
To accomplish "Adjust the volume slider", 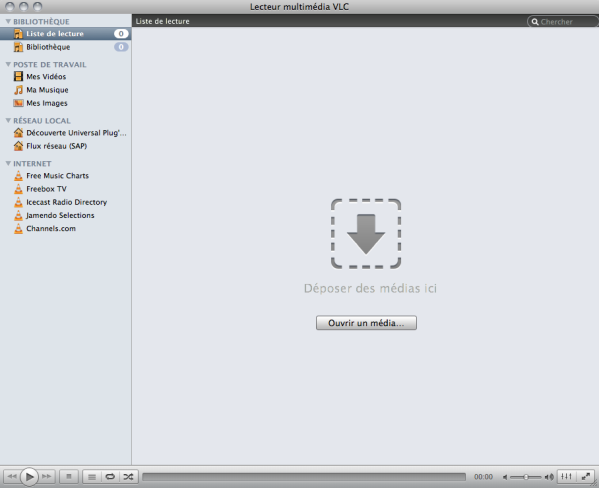I will click(x=526, y=477).
